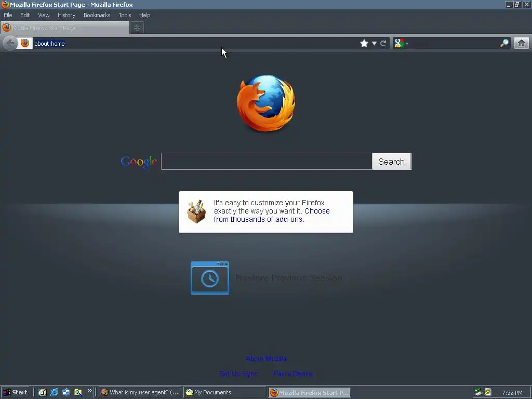Launch Internet Explorer from quick launch
The height and width of the screenshot is (399, 532).
54,392
